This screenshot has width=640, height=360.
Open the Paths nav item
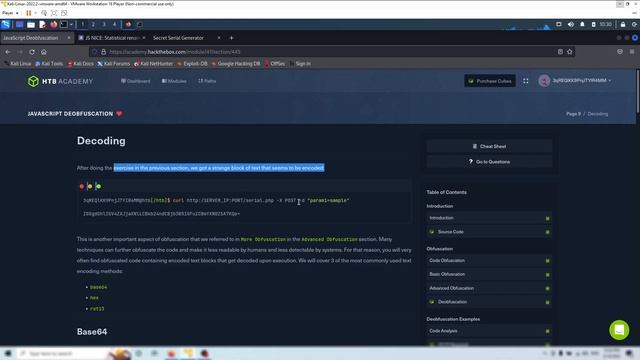coord(207,81)
